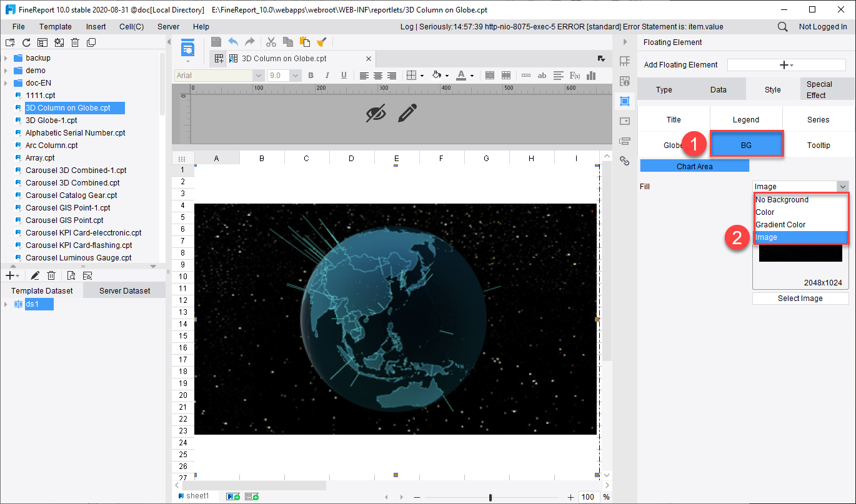
Task: Click the redo arrow icon
Action: click(249, 42)
